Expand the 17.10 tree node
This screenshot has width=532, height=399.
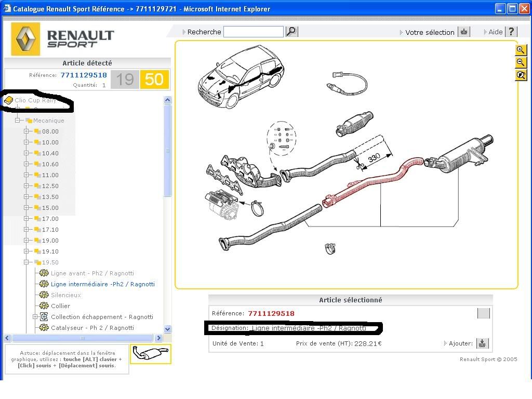tap(26, 229)
